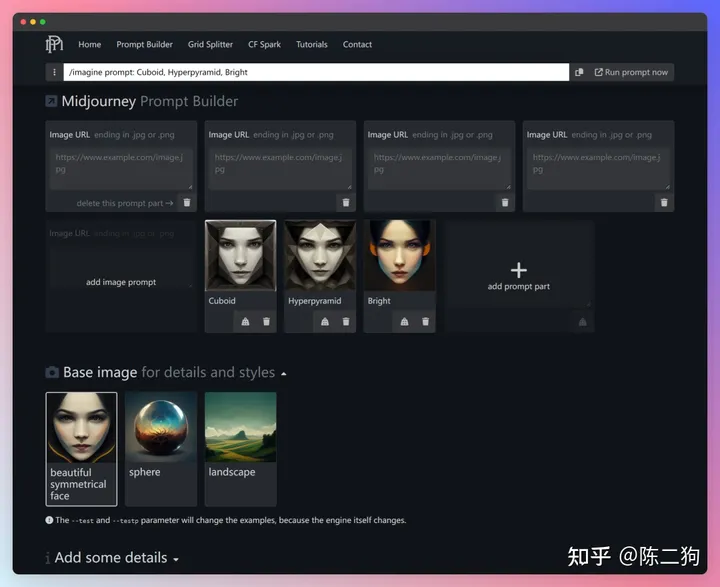Delete the second Image URL card
The height and width of the screenshot is (587, 720).
pyautogui.click(x=346, y=203)
